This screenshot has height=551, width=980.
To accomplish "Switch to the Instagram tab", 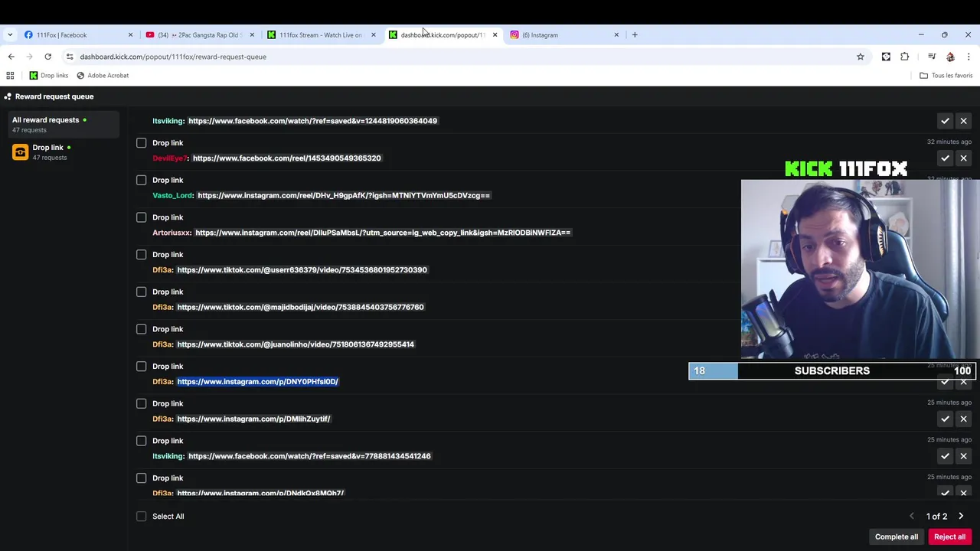I will tap(563, 34).
